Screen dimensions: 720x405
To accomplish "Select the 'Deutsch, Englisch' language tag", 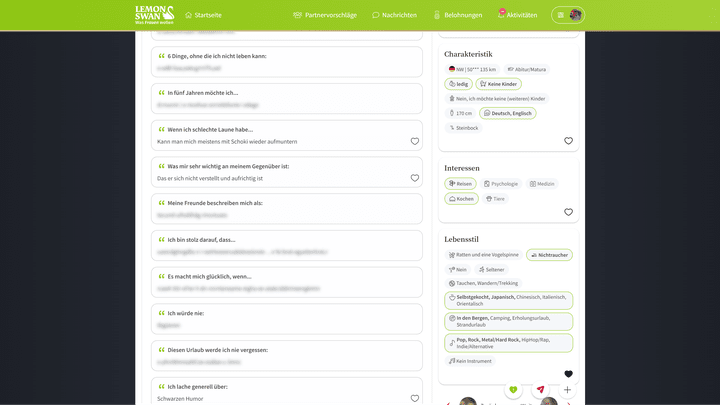I will [x=509, y=113].
